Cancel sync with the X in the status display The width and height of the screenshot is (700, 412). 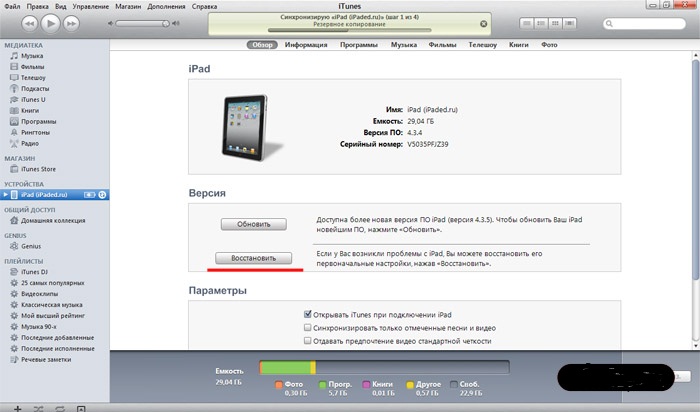click(x=485, y=22)
